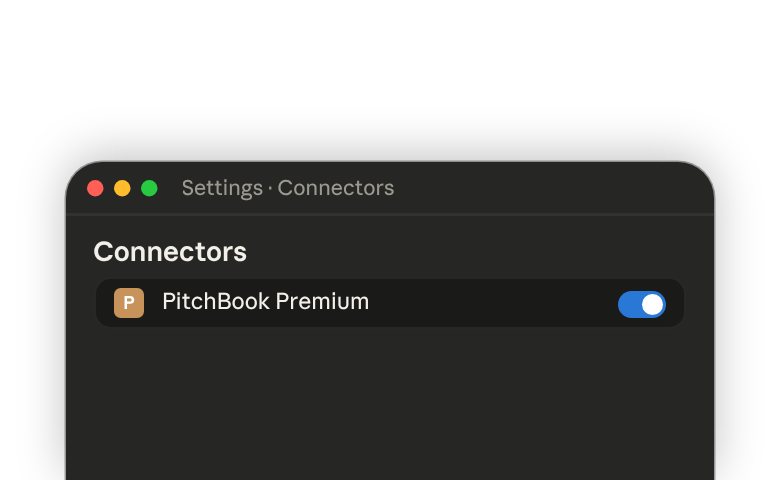Screen dimensions: 780x480
Task: Turn off the PitchBook Premium connector
Action: 642,304
